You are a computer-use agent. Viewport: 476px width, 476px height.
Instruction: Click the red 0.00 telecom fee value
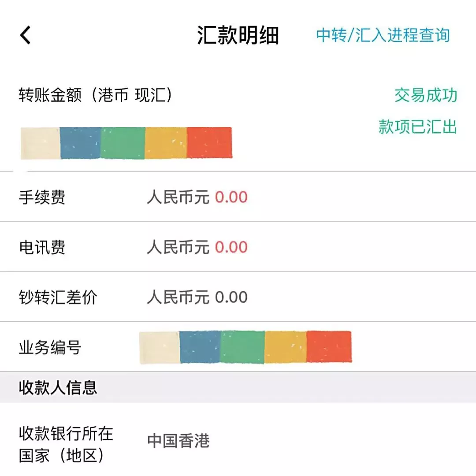[232, 247]
